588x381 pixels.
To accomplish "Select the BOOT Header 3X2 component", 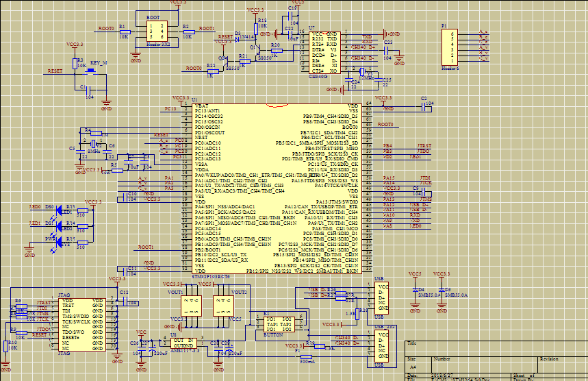I will click(157, 31).
